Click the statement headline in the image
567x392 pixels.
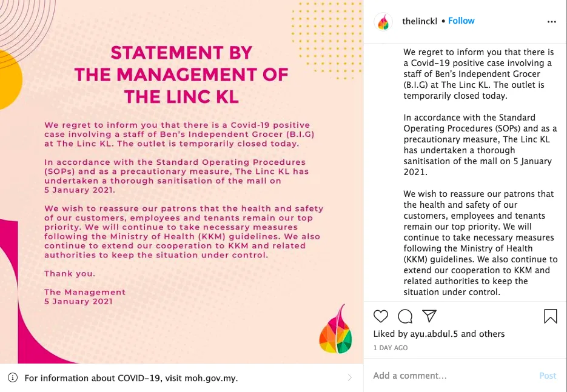pos(181,75)
